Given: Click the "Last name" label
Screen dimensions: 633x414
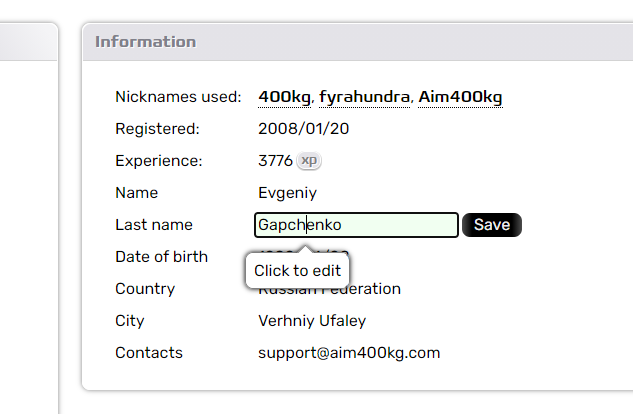Looking at the screenshot, I should (x=154, y=225).
